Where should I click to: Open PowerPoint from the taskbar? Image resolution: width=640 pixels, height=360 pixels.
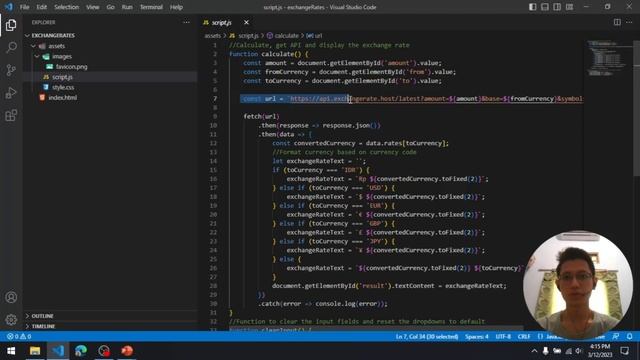[127, 351]
